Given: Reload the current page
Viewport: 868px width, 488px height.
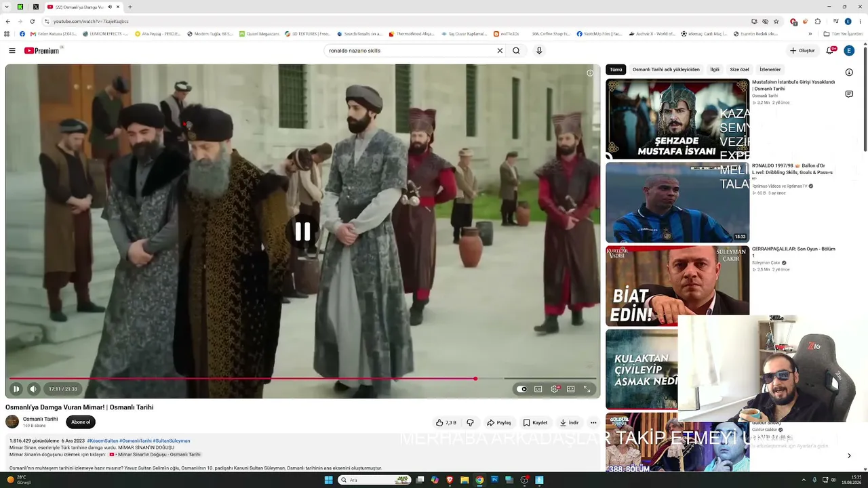Looking at the screenshot, I should (32, 21).
